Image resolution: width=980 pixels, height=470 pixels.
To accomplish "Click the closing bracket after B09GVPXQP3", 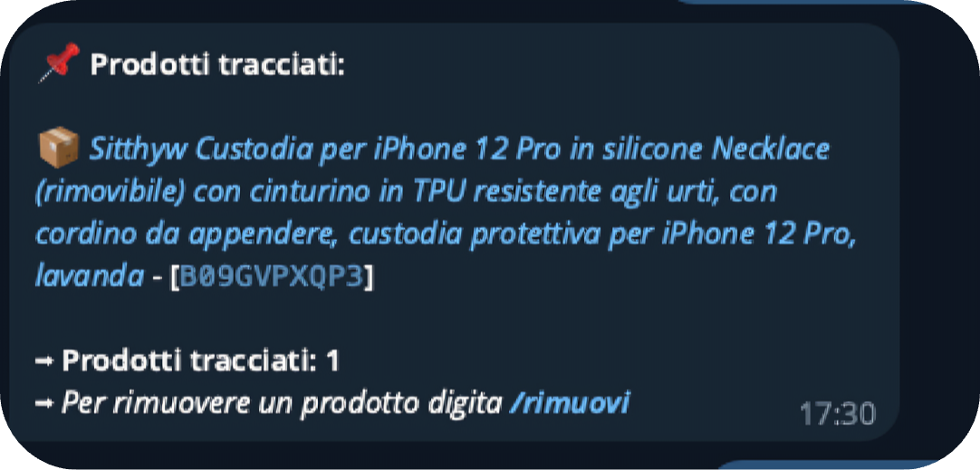I will (369, 277).
